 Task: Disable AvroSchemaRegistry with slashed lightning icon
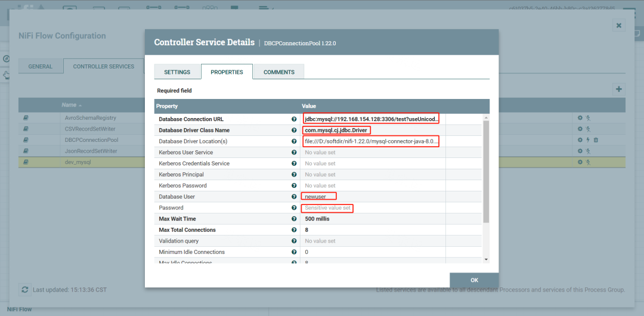588,118
